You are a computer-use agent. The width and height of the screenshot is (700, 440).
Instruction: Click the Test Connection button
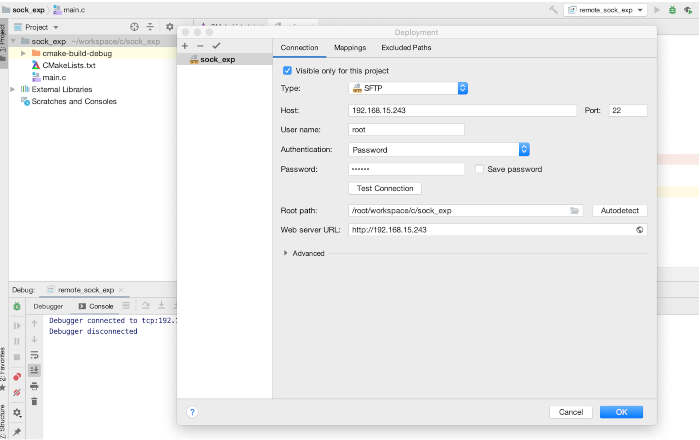pyautogui.click(x=385, y=188)
